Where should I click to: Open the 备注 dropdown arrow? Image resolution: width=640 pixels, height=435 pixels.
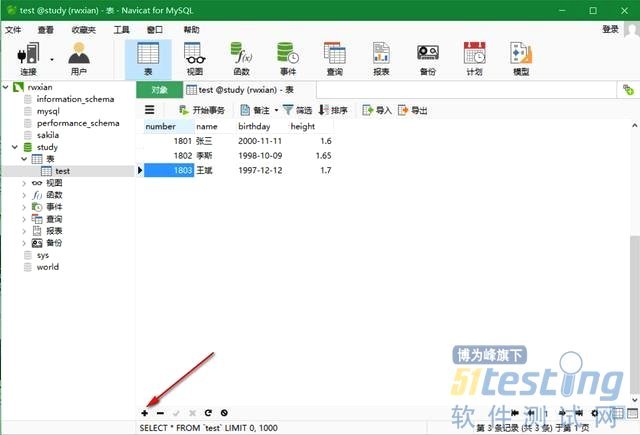coord(276,110)
